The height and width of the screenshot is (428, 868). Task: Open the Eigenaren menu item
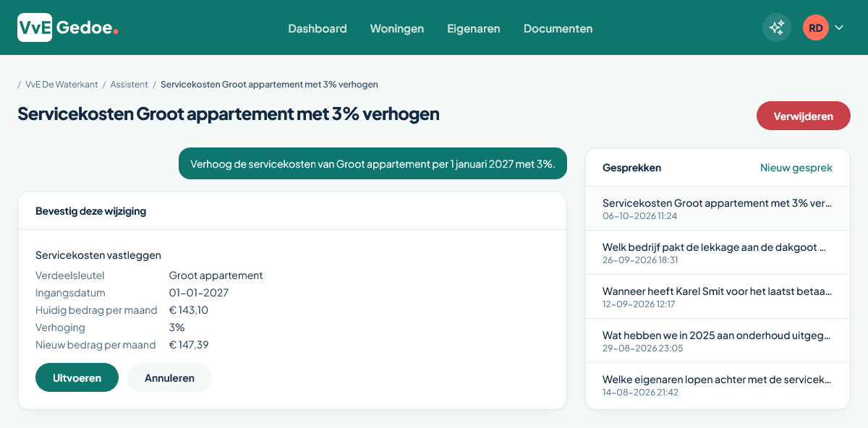coord(474,29)
